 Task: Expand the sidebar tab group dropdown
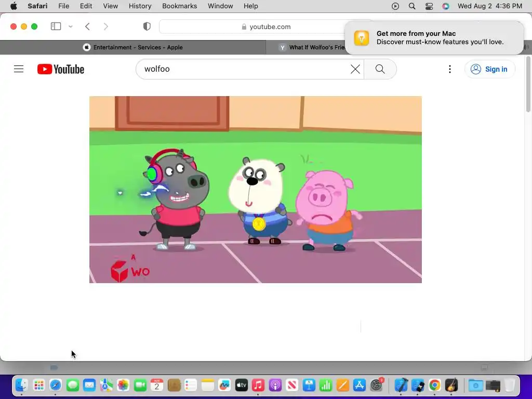[71, 26]
